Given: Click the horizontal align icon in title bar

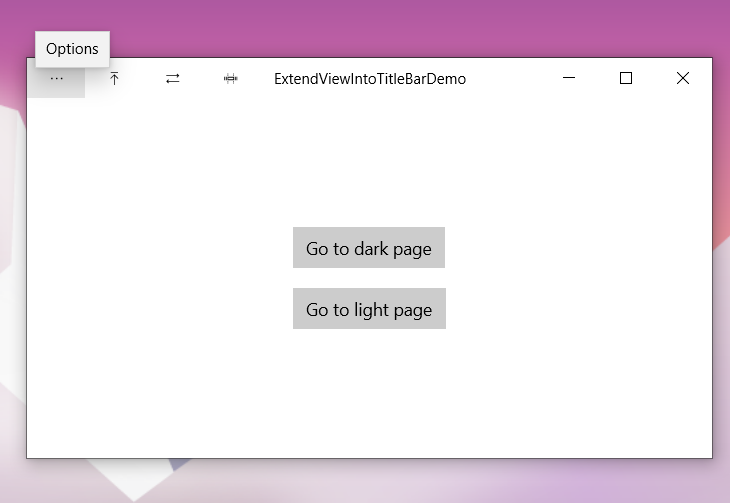Looking at the screenshot, I should coord(230,78).
